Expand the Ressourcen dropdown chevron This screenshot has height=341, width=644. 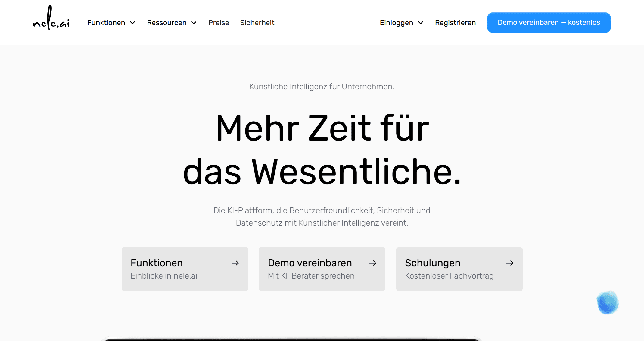(x=194, y=23)
